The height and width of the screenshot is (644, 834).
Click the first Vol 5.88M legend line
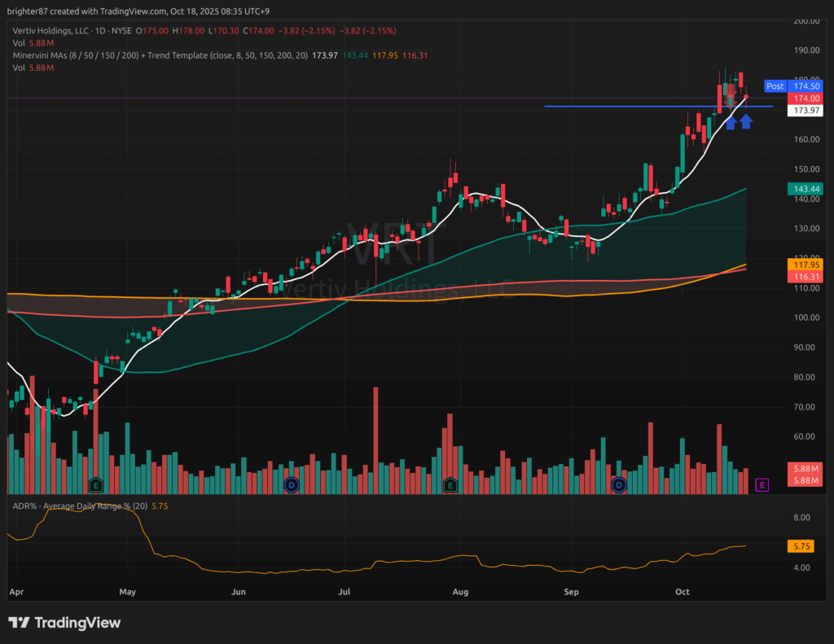pyautogui.click(x=33, y=43)
